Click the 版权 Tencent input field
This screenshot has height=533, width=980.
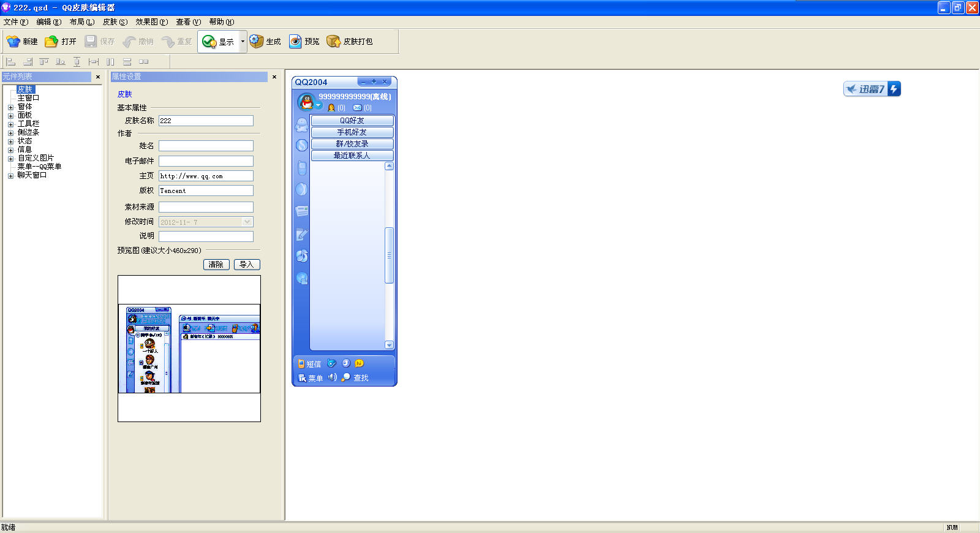[x=206, y=191]
